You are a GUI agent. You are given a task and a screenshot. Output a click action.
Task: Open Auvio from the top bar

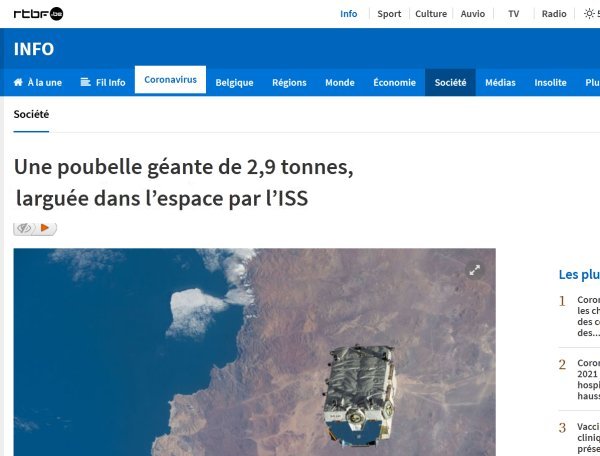click(473, 14)
